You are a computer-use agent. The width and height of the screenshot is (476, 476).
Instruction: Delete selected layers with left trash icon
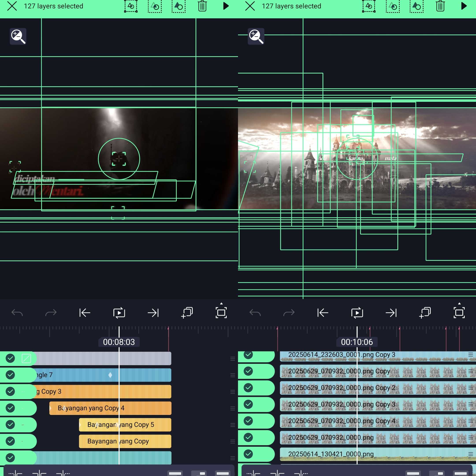click(x=202, y=6)
